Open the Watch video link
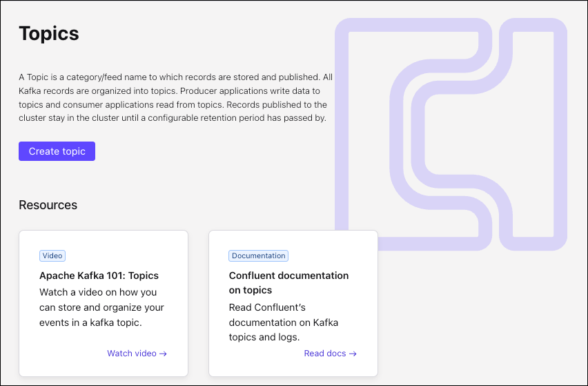The image size is (588, 386). [x=131, y=354]
